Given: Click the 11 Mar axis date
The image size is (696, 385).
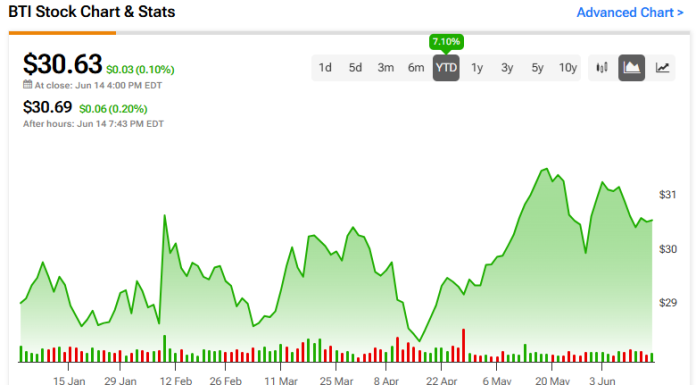Looking at the screenshot, I should 281,381.
